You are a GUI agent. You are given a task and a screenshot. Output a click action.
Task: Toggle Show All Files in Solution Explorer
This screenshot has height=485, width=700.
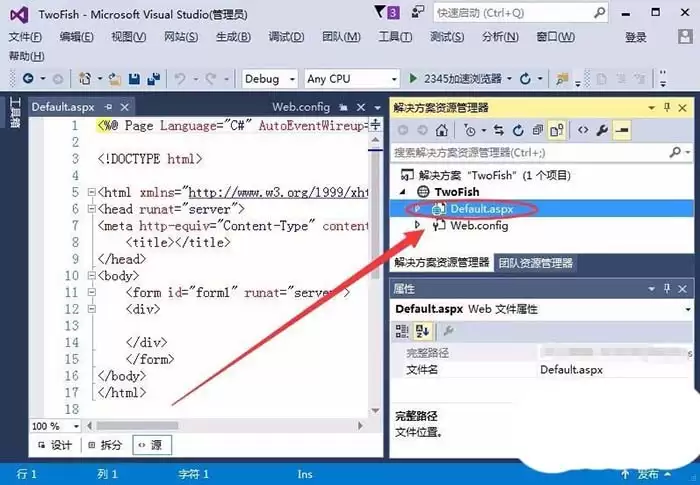click(x=557, y=130)
